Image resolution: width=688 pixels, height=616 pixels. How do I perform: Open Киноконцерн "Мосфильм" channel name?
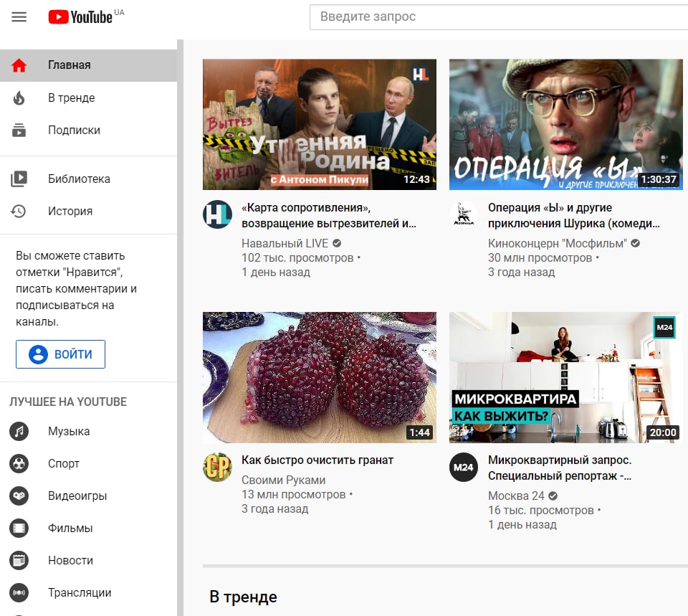558,243
